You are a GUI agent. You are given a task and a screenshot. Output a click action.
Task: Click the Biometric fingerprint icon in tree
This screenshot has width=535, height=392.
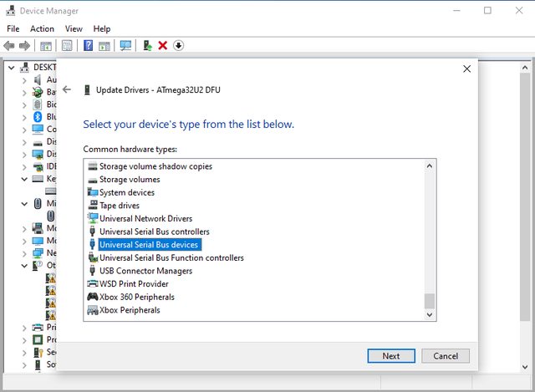tap(38, 104)
